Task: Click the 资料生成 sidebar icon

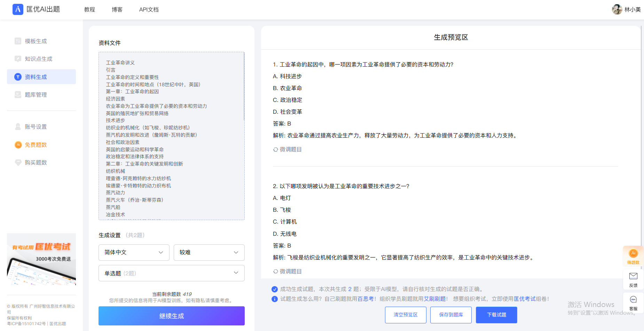Action: point(18,77)
